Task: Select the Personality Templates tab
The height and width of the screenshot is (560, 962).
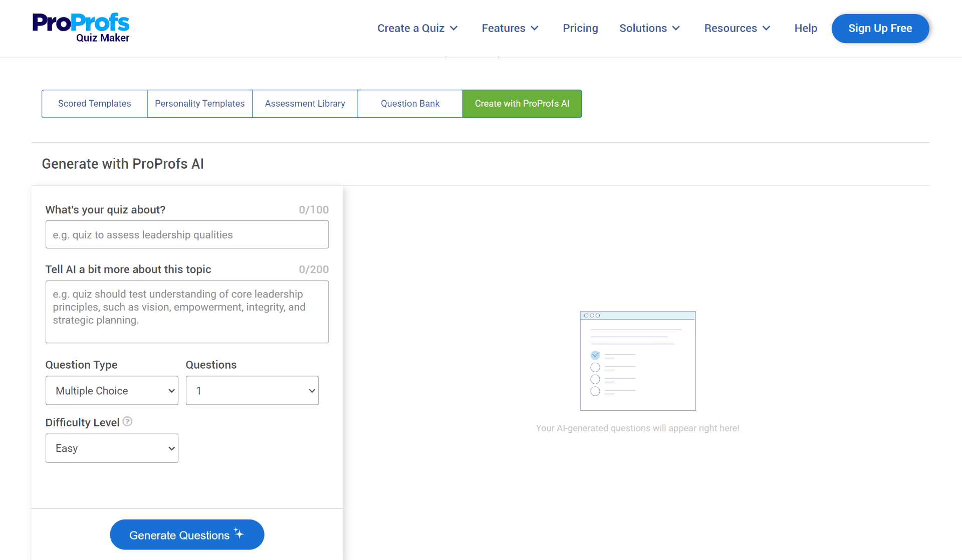Action: [x=199, y=103]
